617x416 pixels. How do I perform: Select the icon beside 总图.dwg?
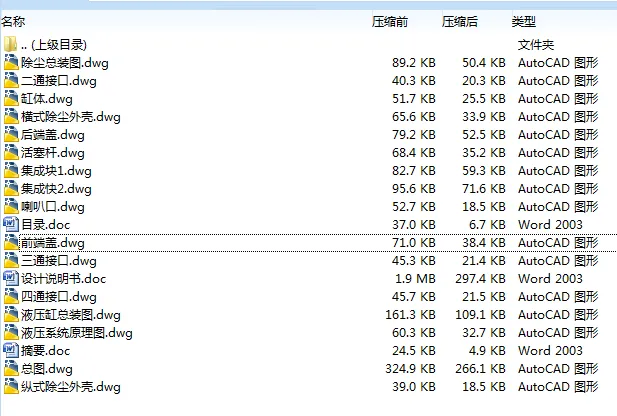click(x=11, y=368)
